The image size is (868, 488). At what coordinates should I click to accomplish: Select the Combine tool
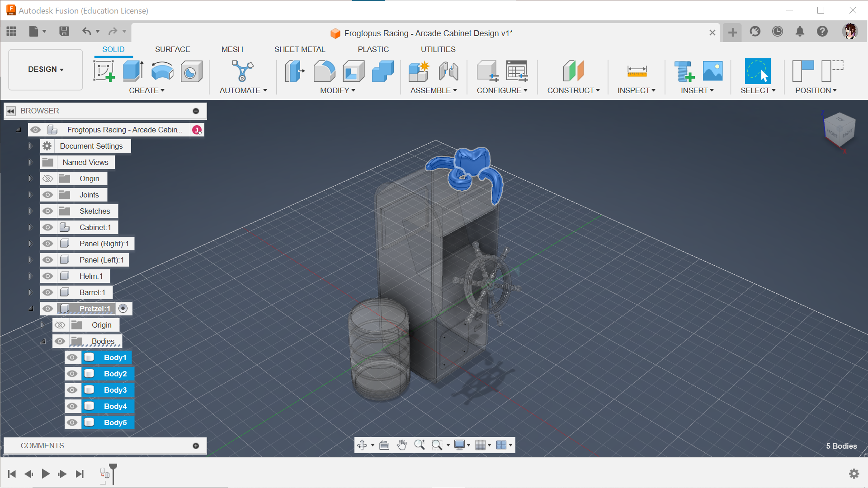coord(383,71)
